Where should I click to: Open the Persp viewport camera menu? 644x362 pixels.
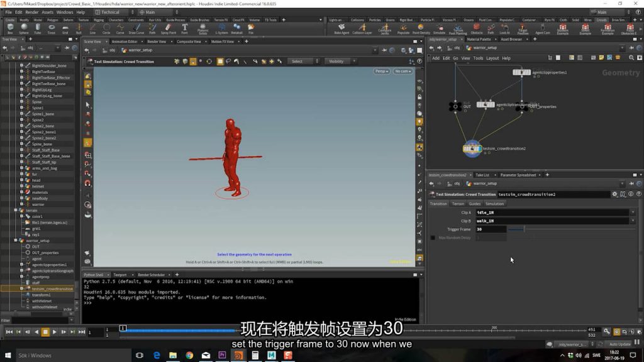click(x=382, y=71)
